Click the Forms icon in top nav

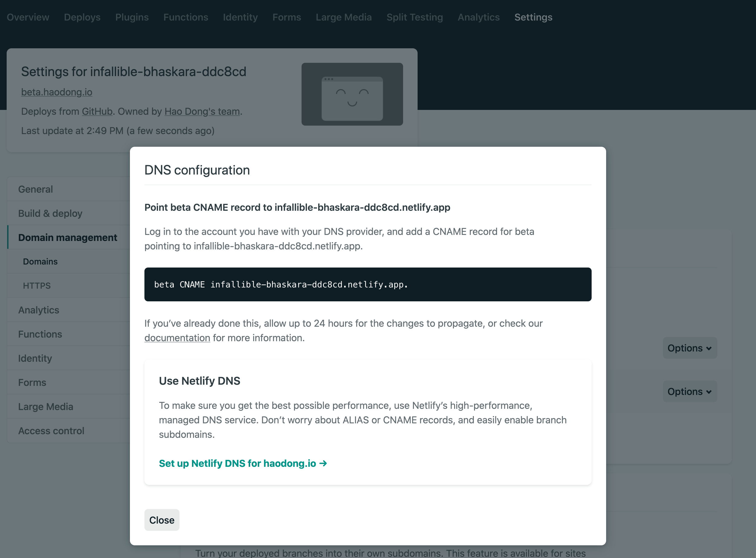pyautogui.click(x=286, y=17)
